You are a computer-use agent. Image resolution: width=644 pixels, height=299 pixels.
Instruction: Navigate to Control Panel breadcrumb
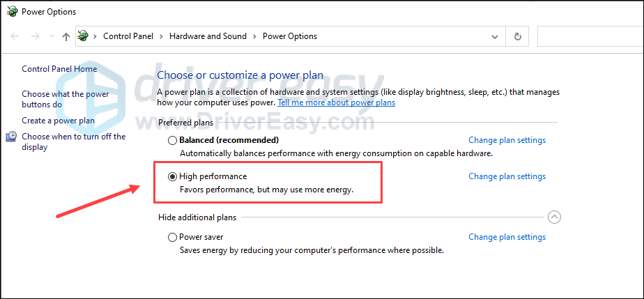point(128,36)
